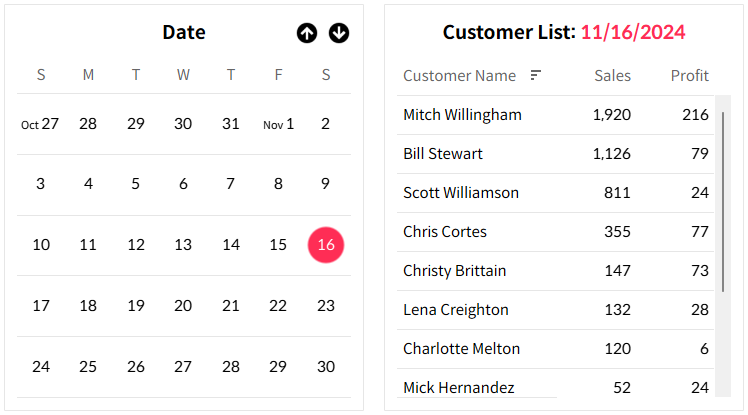The width and height of the screenshot is (748, 415).
Task: Click the Profit column header
Action: pos(690,75)
